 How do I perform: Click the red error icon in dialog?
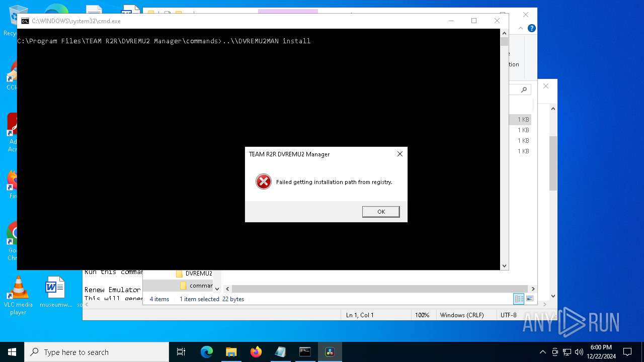point(263,182)
